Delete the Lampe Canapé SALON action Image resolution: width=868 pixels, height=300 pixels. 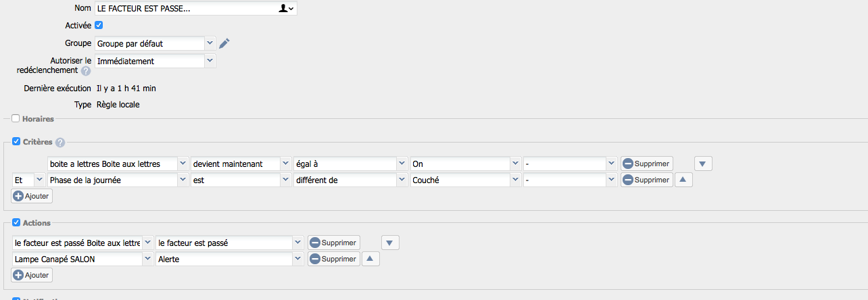click(334, 259)
